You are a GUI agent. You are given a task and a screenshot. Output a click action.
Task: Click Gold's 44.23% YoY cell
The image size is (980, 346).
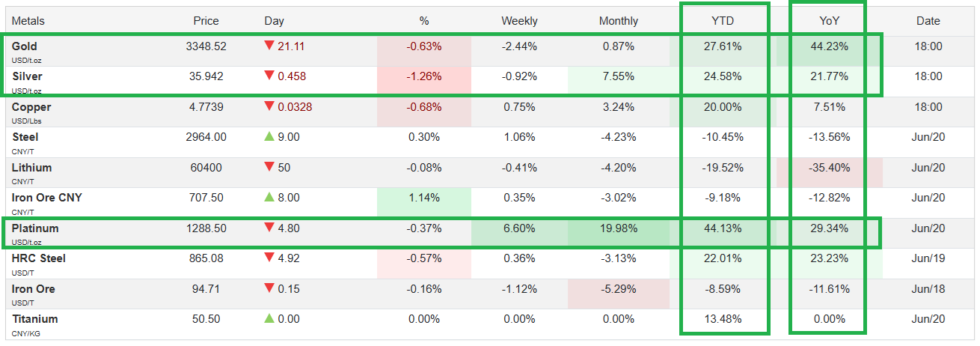click(x=829, y=46)
